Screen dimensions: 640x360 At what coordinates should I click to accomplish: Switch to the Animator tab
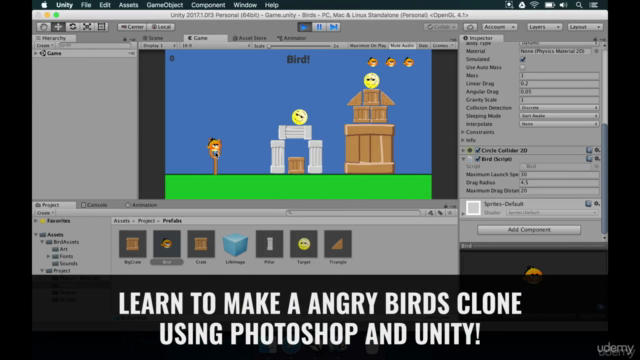291,38
